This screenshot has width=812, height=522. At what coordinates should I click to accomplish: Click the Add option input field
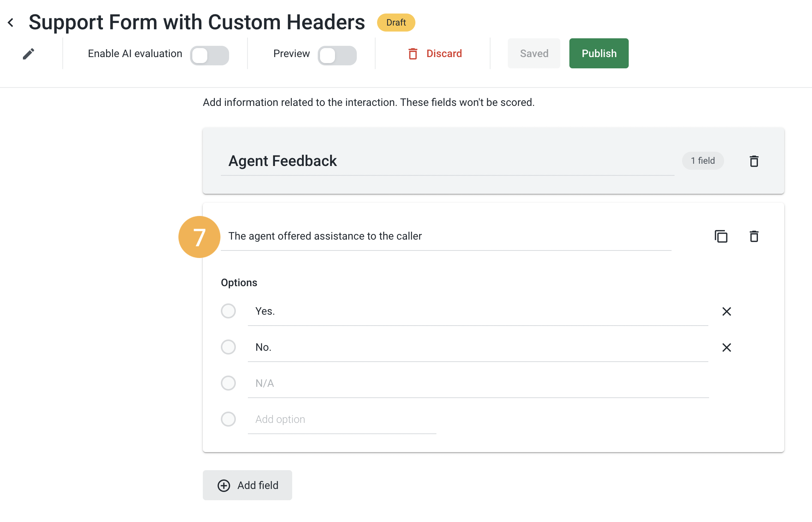(x=342, y=419)
